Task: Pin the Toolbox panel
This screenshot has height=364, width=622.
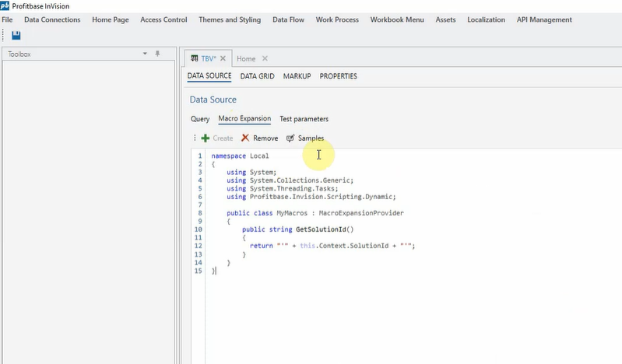Action: point(157,54)
